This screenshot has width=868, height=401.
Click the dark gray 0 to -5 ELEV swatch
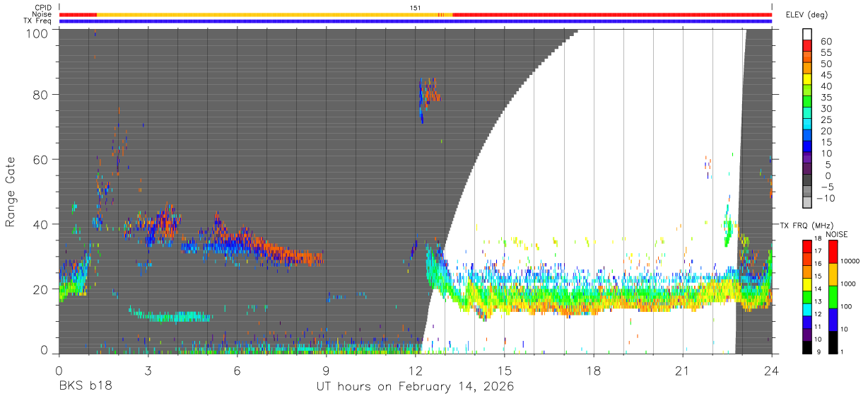pos(807,181)
